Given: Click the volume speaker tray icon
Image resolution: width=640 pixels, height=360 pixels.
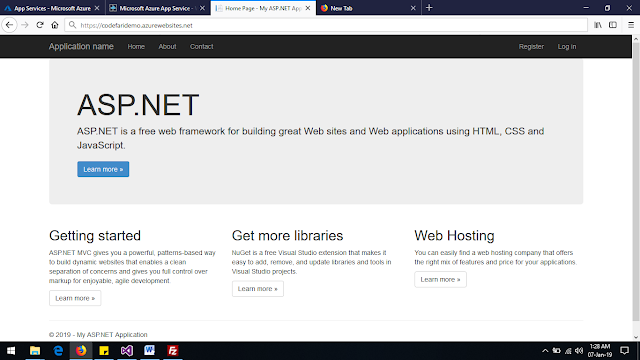Looking at the screenshot, I should coord(579,351).
